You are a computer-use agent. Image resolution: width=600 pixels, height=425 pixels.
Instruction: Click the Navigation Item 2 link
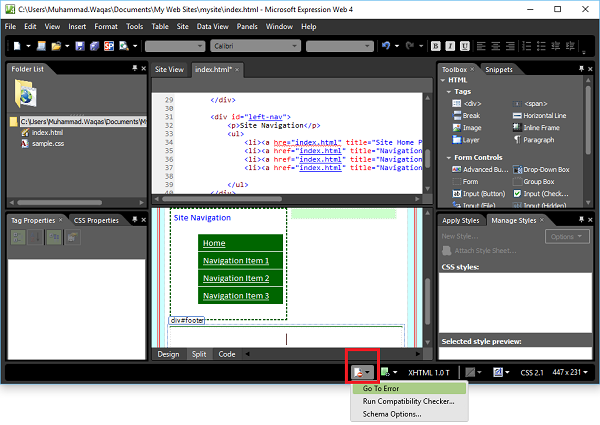(x=235, y=278)
